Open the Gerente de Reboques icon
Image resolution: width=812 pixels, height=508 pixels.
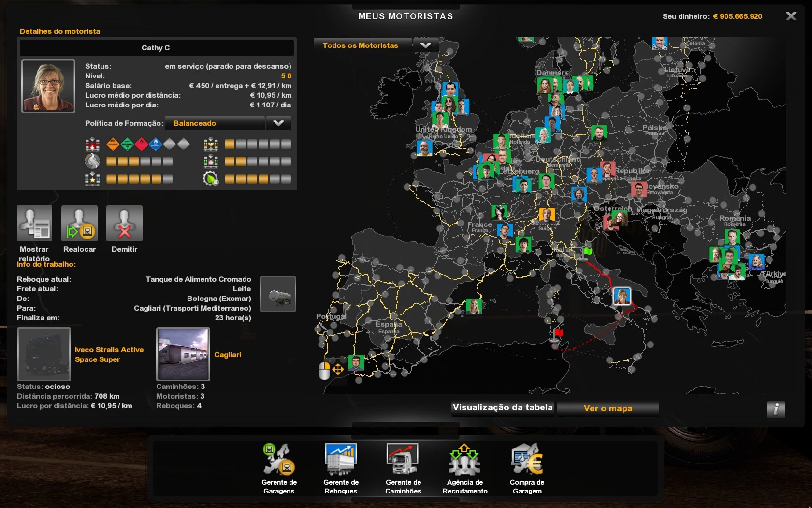tap(341, 460)
